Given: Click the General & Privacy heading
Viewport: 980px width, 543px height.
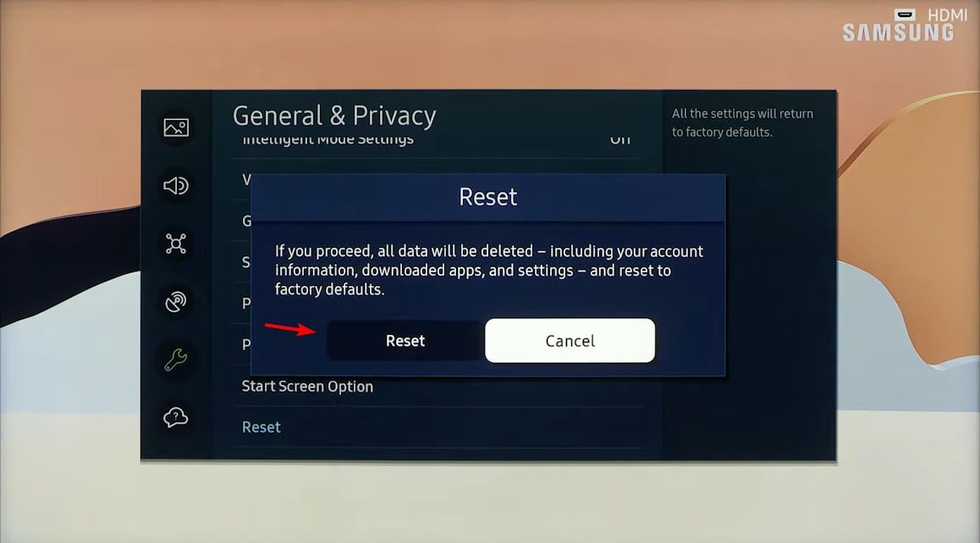Looking at the screenshot, I should 334,116.
